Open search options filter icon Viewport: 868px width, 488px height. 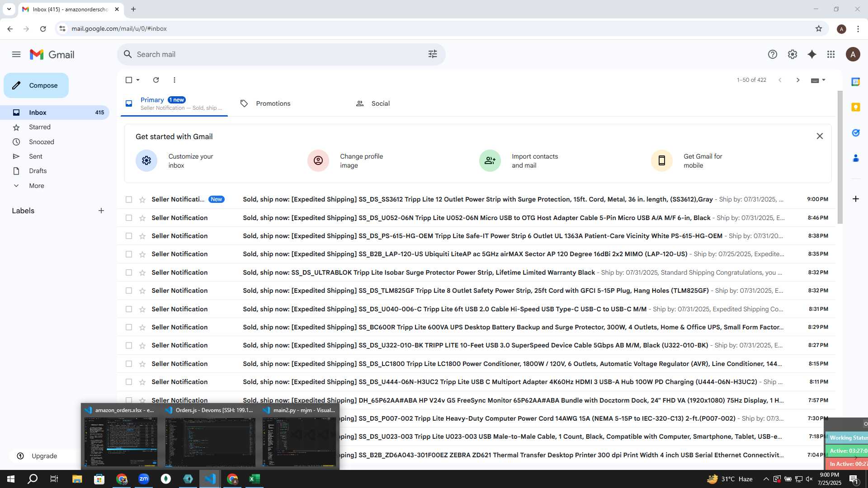click(433, 54)
